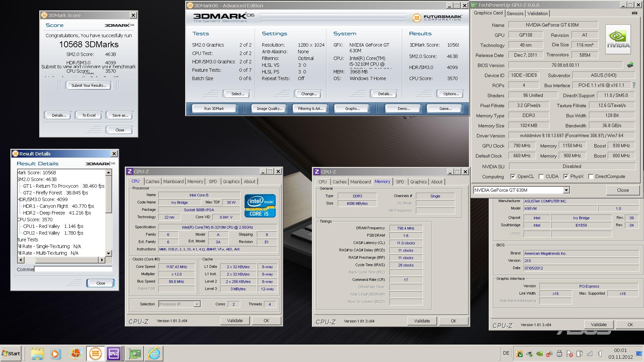Click the Comment input field
Image resolution: width=644 pixels, height=362 pixels.
[73, 269]
